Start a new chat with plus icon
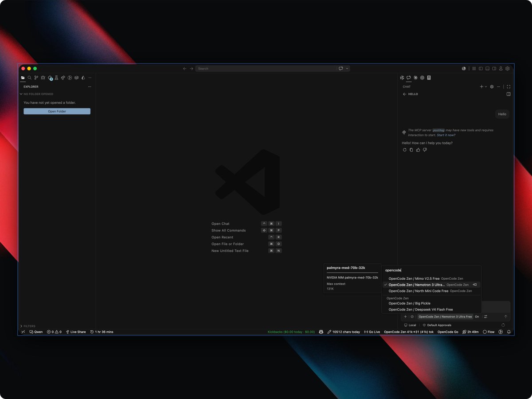This screenshot has height=399, width=532. [x=481, y=87]
